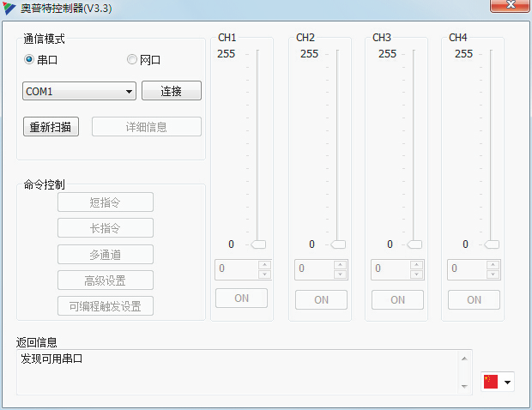The width and height of the screenshot is (532, 410).
Task: Click the app logo icon in title bar
Action: [x=9, y=9]
